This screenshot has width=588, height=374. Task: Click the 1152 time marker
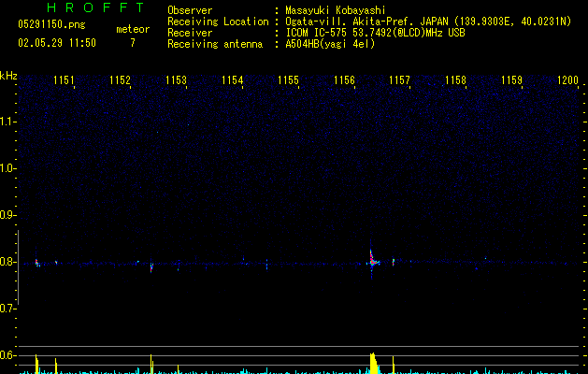point(120,80)
